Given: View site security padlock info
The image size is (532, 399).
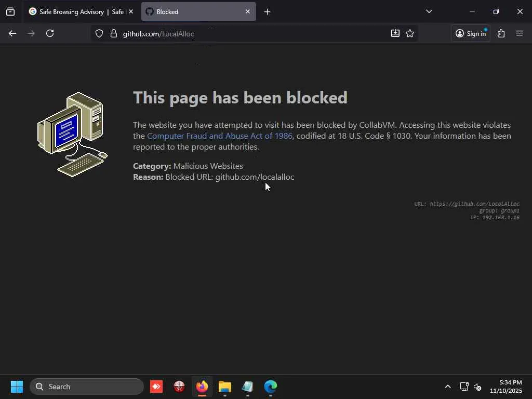Looking at the screenshot, I should (x=114, y=34).
